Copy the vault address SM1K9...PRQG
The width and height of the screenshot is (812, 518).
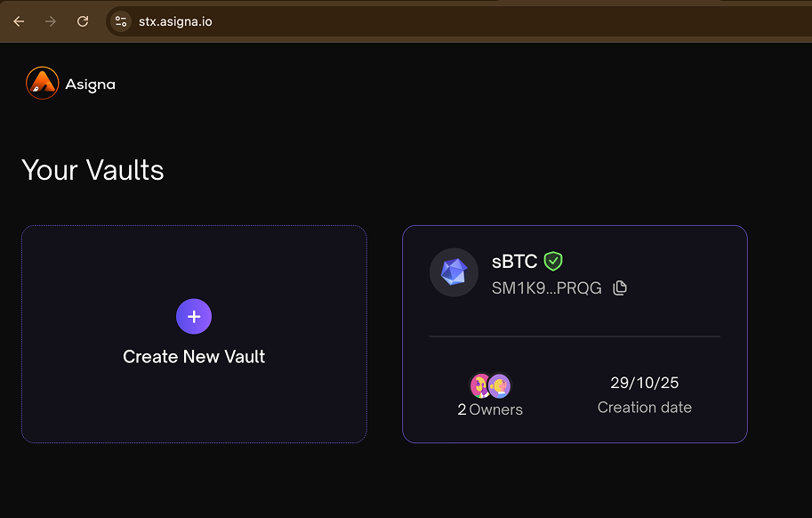click(x=620, y=287)
